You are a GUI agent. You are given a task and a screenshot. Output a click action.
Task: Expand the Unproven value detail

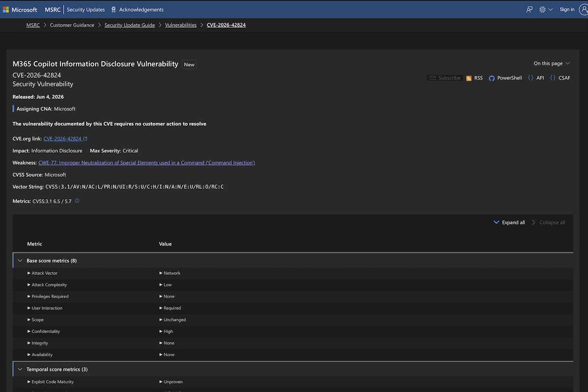[171, 382]
